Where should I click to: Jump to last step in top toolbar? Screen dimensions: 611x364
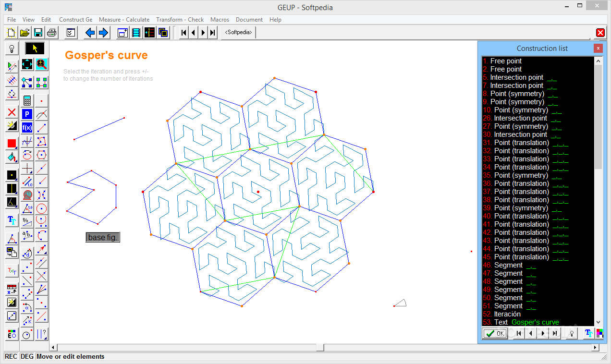(x=213, y=33)
